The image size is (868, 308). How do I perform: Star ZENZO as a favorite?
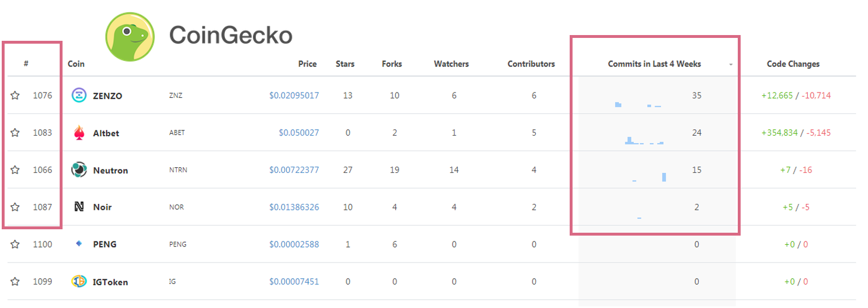pos(15,95)
